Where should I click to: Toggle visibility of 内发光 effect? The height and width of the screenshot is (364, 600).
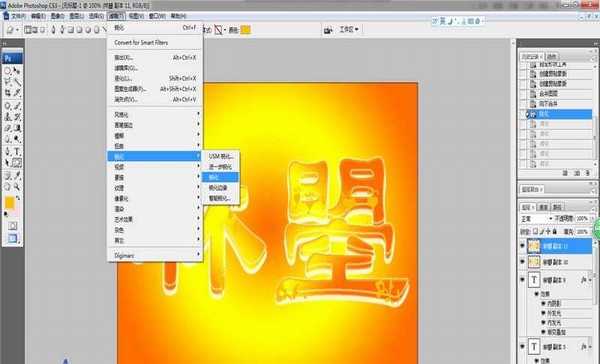pos(543,323)
